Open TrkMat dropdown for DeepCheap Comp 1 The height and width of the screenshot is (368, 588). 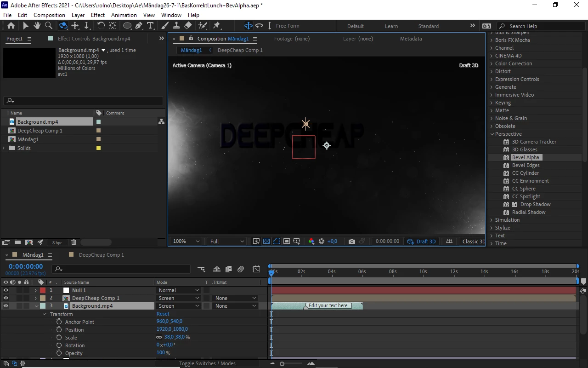pyautogui.click(x=235, y=298)
